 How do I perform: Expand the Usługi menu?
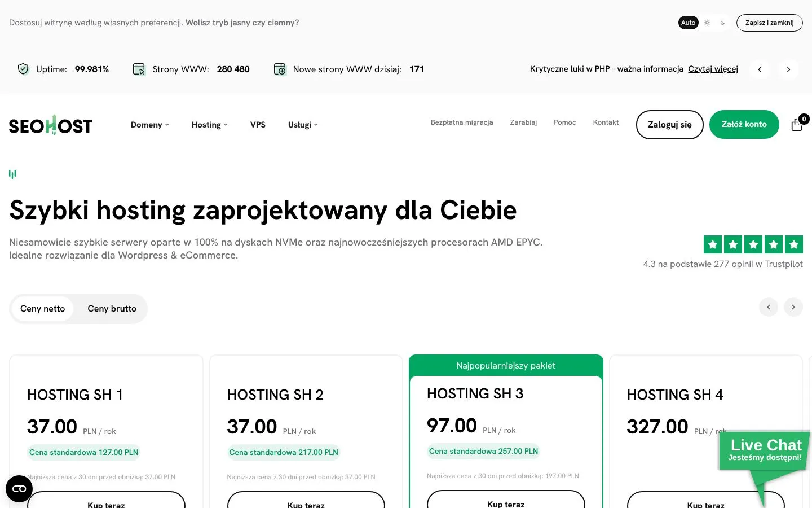(303, 125)
